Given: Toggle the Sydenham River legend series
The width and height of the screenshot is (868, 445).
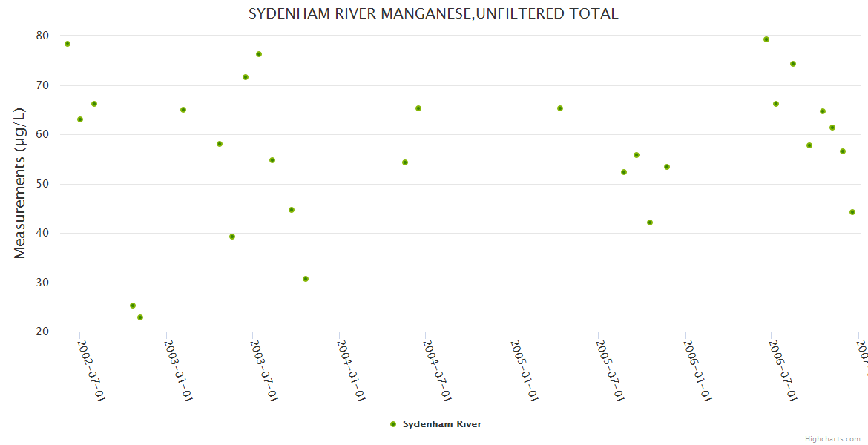Looking at the screenshot, I should [x=441, y=424].
